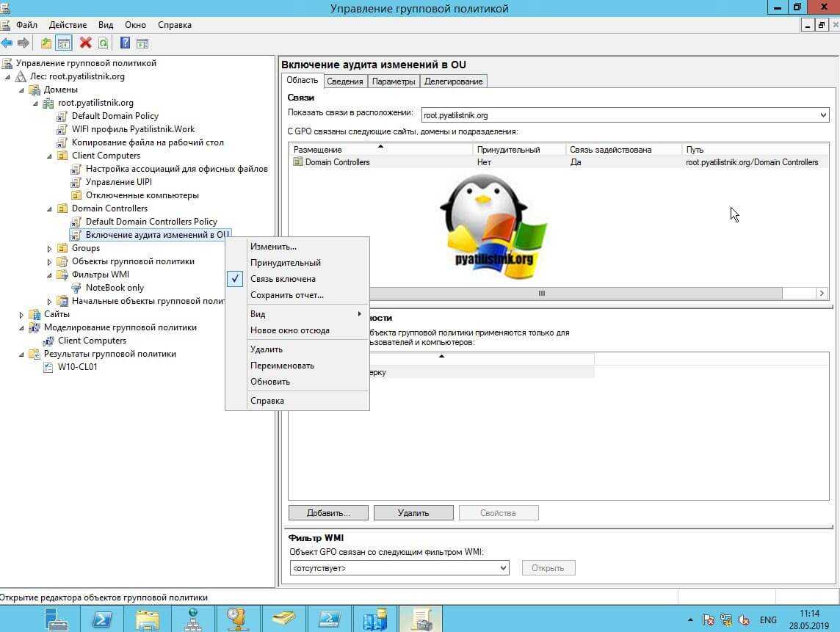Click the 'Удалить' button below the list
The height and width of the screenshot is (632, 840).
coord(413,513)
